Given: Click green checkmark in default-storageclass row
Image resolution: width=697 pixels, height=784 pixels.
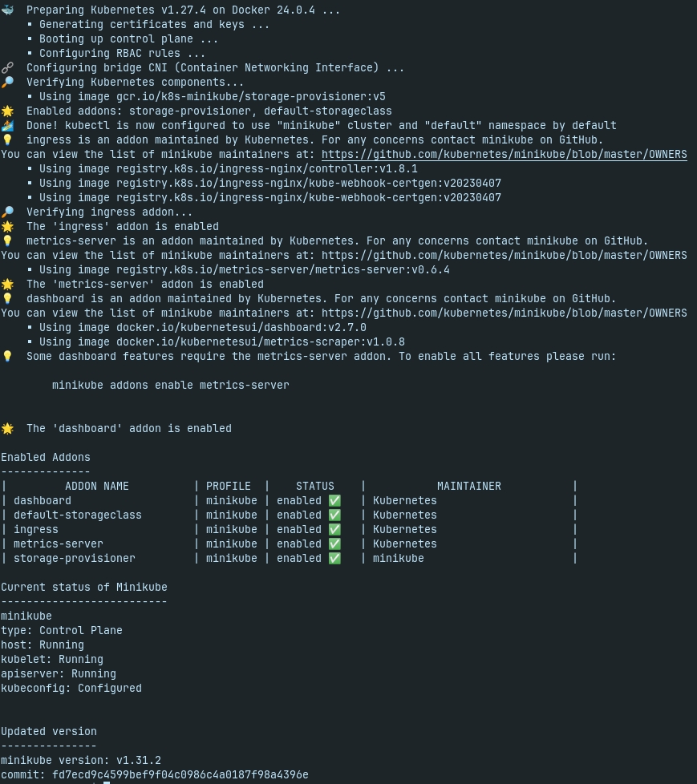Looking at the screenshot, I should click(334, 515).
